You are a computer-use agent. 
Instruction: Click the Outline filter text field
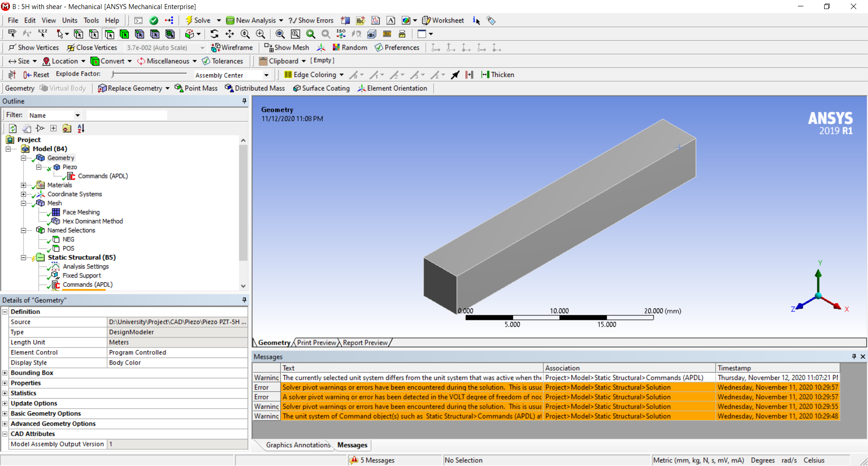(x=127, y=115)
